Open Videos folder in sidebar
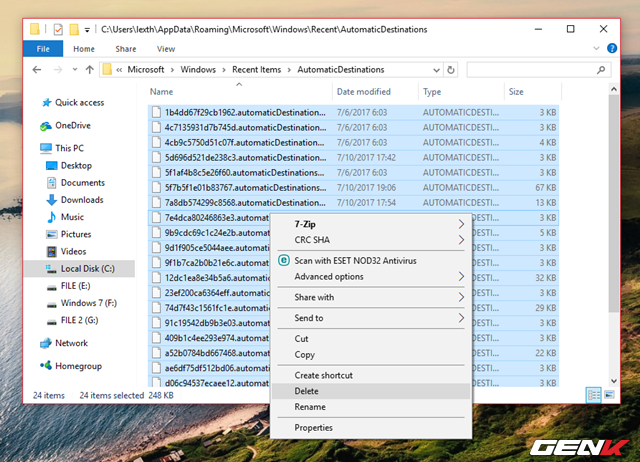Viewport: 640px width, 462px height. coord(73,251)
